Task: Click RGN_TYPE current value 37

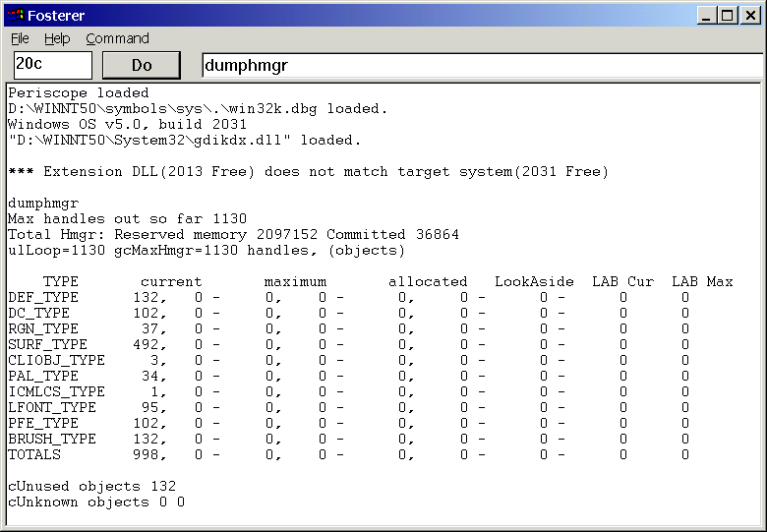Action: tap(150, 329)
